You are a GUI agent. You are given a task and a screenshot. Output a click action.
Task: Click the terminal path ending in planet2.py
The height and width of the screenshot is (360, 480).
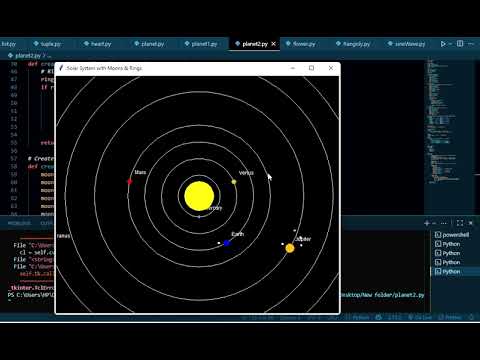pos(382,295)
